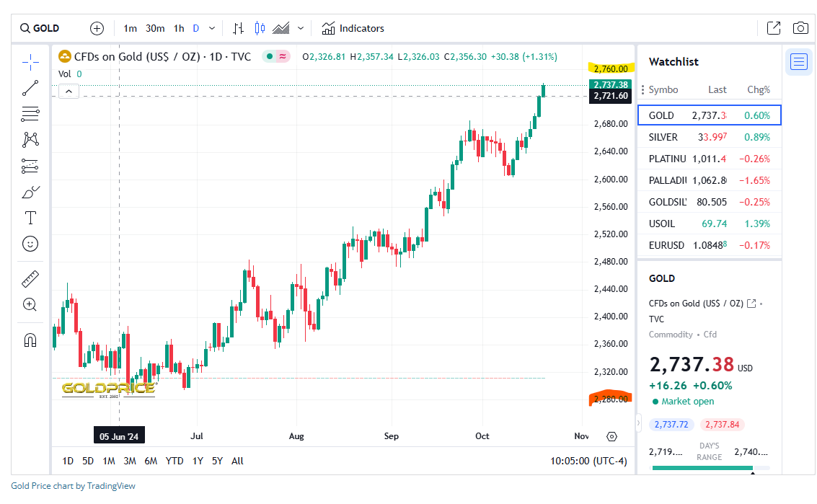Viewport: 817px width, 504px height.
Task: Set the range to 3M
Action: click(x=130, y=461)
